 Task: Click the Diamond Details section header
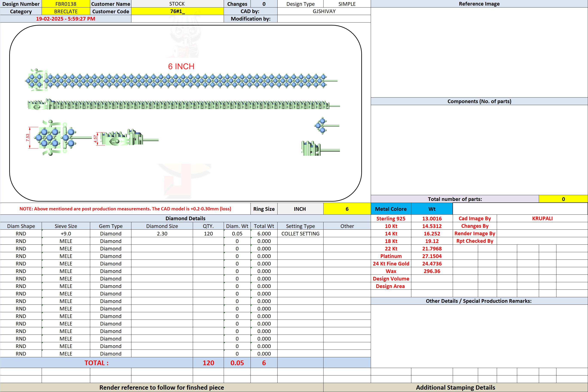185,219
